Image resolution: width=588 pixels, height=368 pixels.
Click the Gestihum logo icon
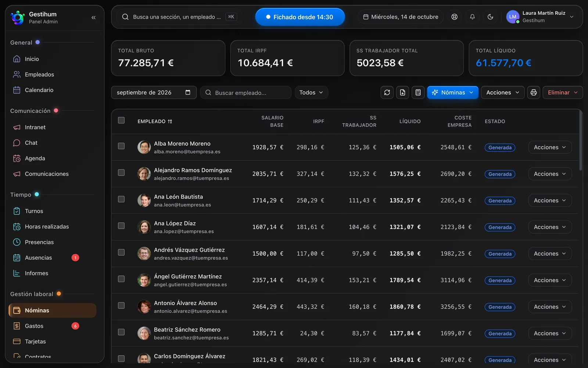(x=18, y=17)
